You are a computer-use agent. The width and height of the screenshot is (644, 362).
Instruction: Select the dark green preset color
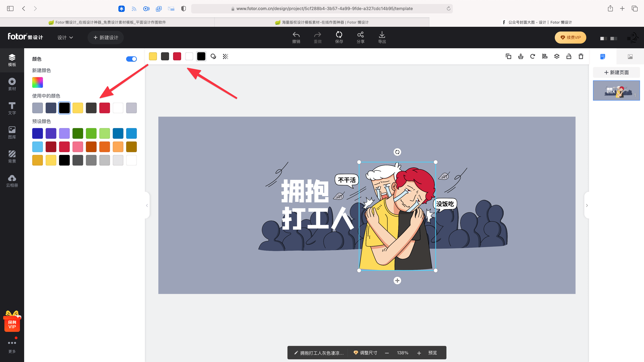[78, 133]
